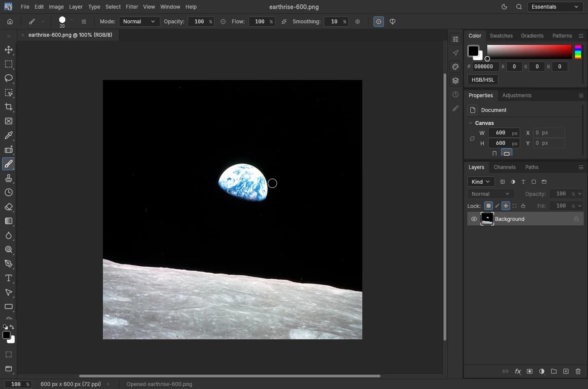Select the Gradient tool
The width and height of the screenshot is (588, 389).
click(9, 221)
